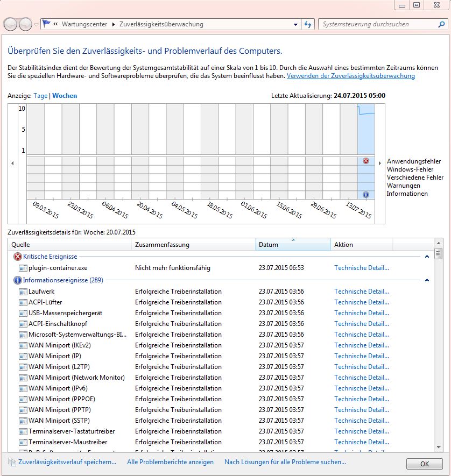Viewport: 451px width, 476px height.
Task: Click the icon next to ACPI-Lüfter
Action: pyautogui.click(x=23, y=302)
